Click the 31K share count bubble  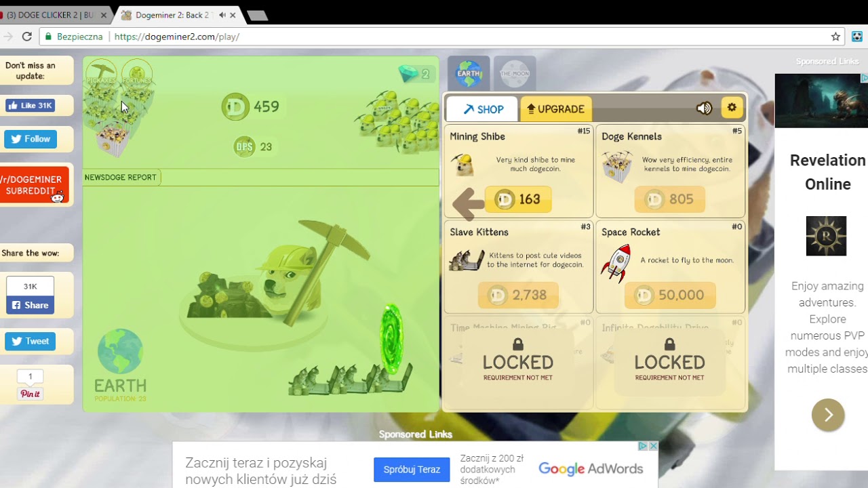tap(30, 286)
